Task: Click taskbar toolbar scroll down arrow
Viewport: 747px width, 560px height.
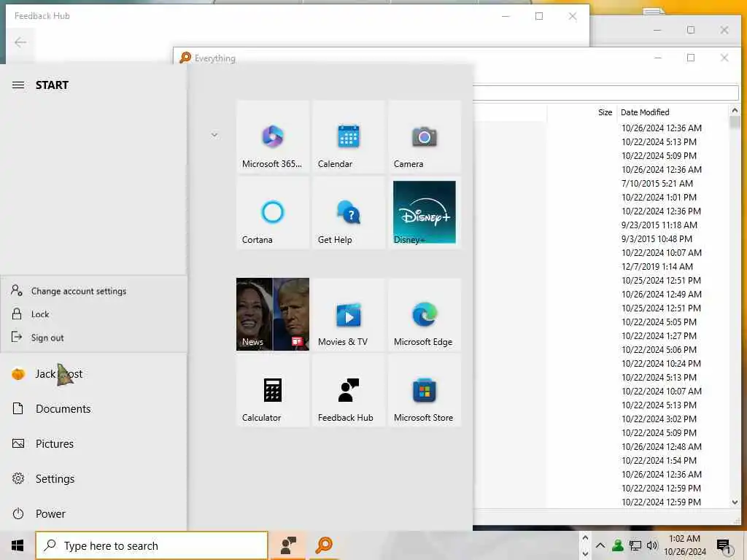Action: click(585, 553)
